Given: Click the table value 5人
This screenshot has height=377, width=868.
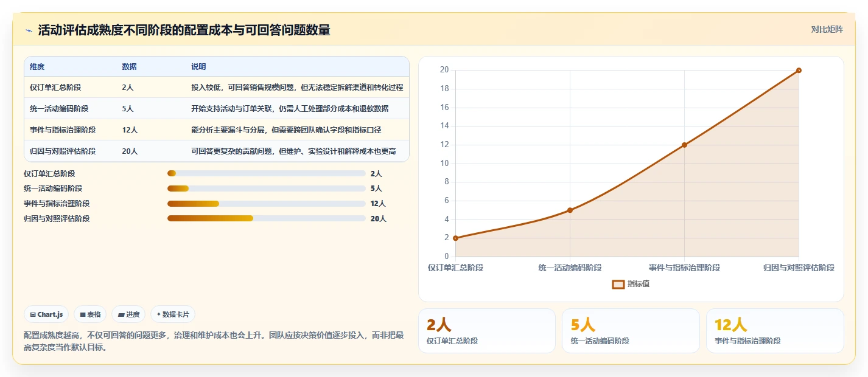Looking at the screenshot, I should tap(127, 109).
